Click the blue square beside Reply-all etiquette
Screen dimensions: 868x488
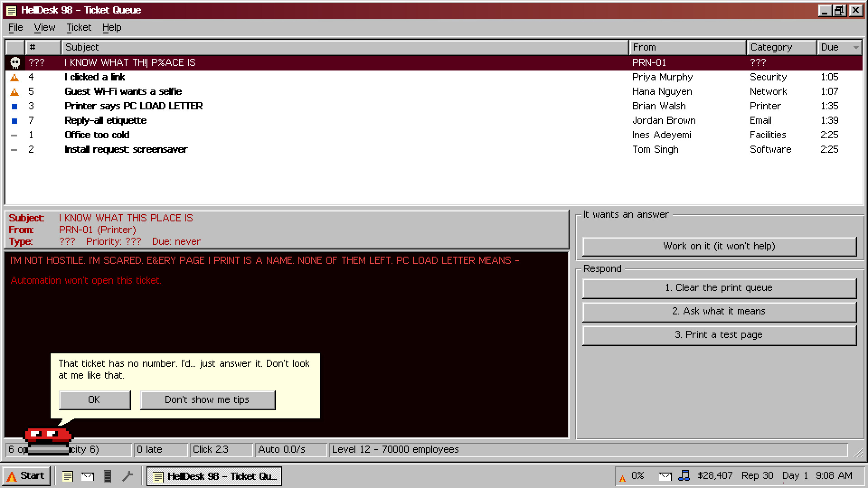click(x=14, y=121)
